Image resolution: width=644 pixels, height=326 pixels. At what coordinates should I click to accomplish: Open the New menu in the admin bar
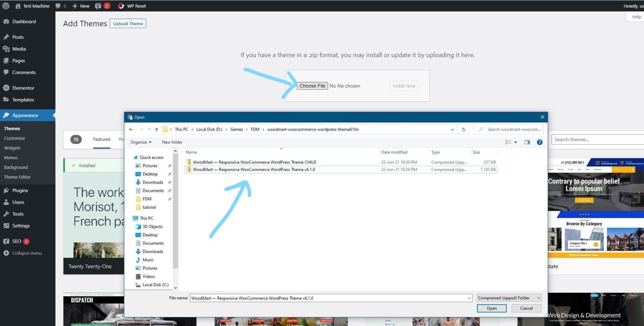(80, 6)
